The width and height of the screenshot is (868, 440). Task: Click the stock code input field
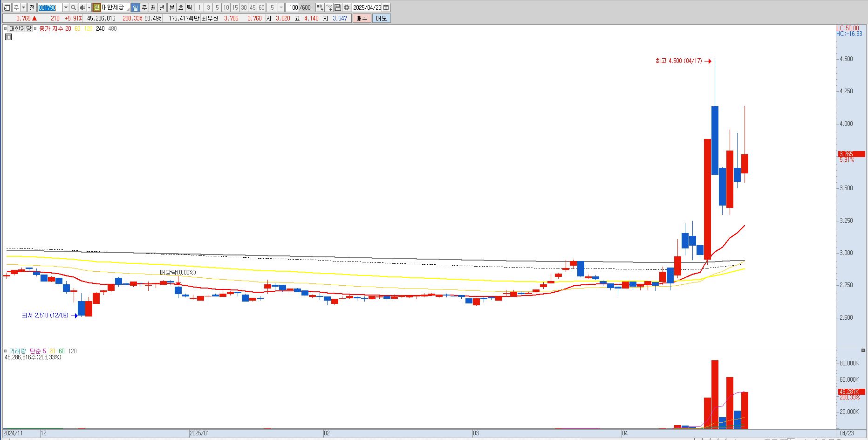point(49,7)
